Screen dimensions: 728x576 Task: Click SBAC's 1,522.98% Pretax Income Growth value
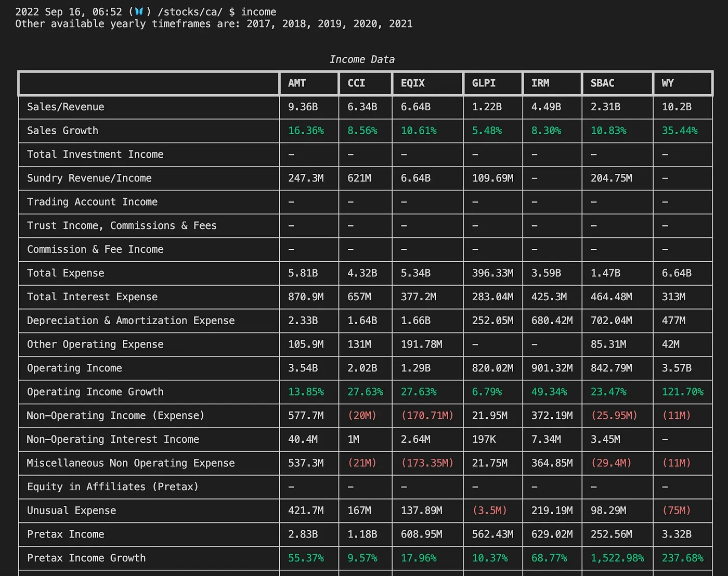pyautogui.click(x=617, y=558)
